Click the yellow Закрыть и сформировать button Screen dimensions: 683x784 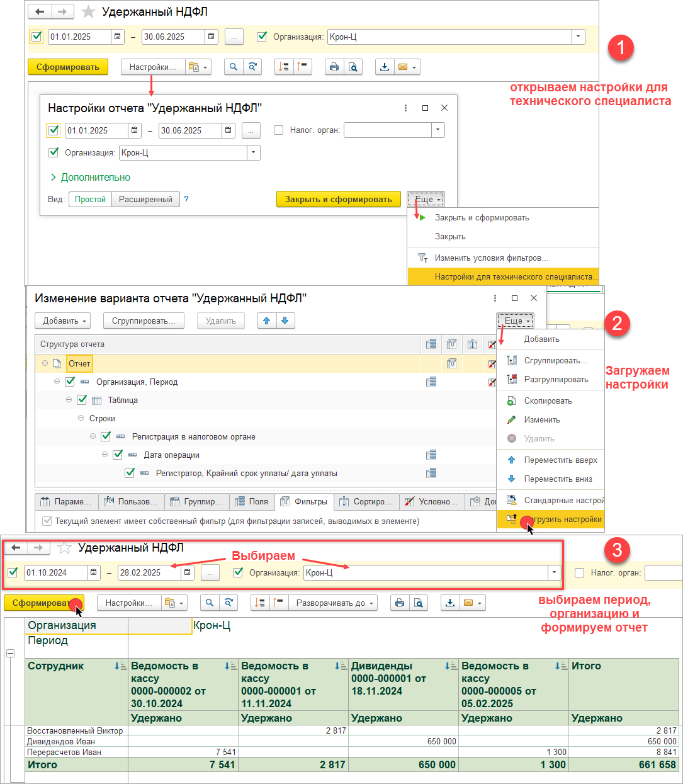pyautogui.click(x=339, y=199)
